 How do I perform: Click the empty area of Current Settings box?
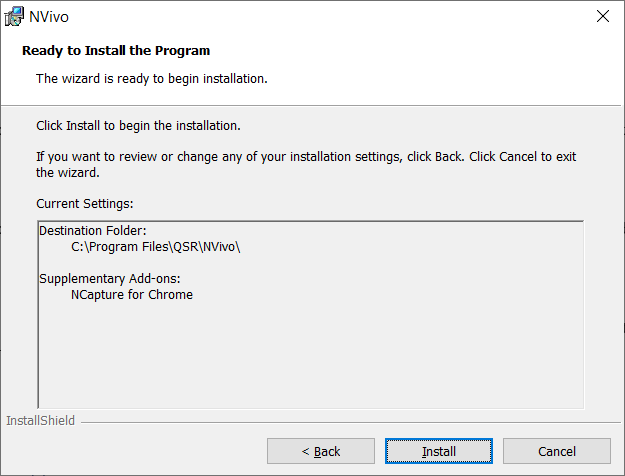[311, 355]
